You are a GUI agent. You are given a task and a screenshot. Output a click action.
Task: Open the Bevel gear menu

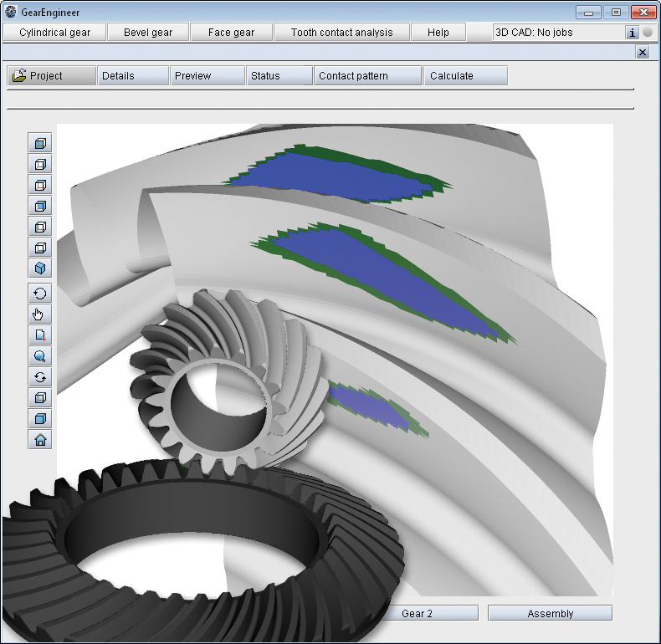pos(148,33)
